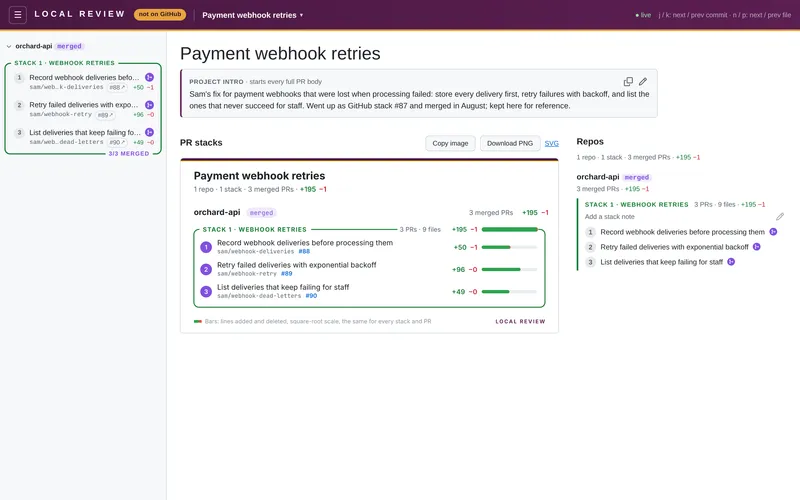Click numbered circle 3 in the PR stacks card

(x=206, y=291)
